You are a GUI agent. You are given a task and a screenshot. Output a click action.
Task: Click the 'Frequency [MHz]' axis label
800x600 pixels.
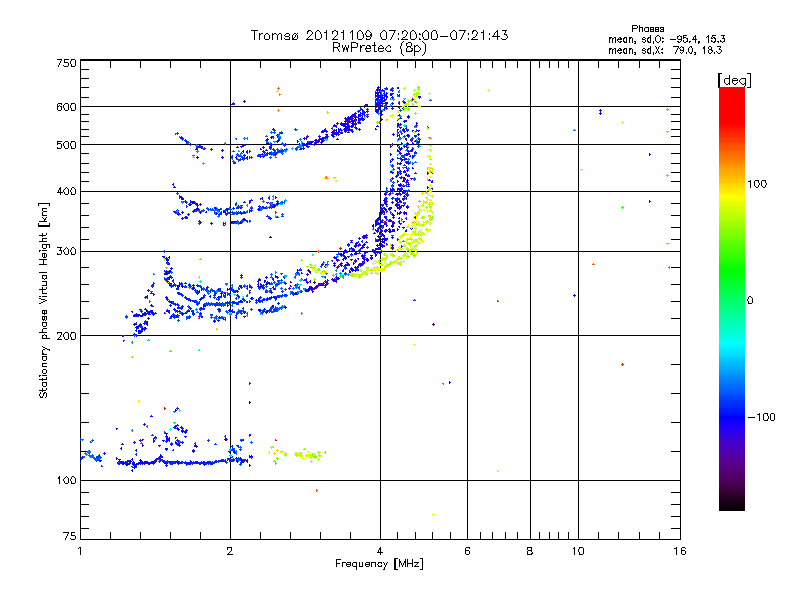coord(379,564)
